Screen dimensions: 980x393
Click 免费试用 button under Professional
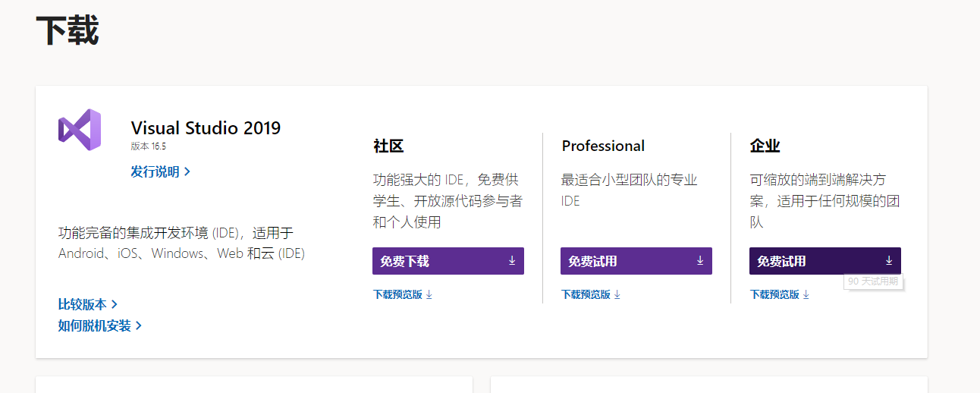pos(636,261)
